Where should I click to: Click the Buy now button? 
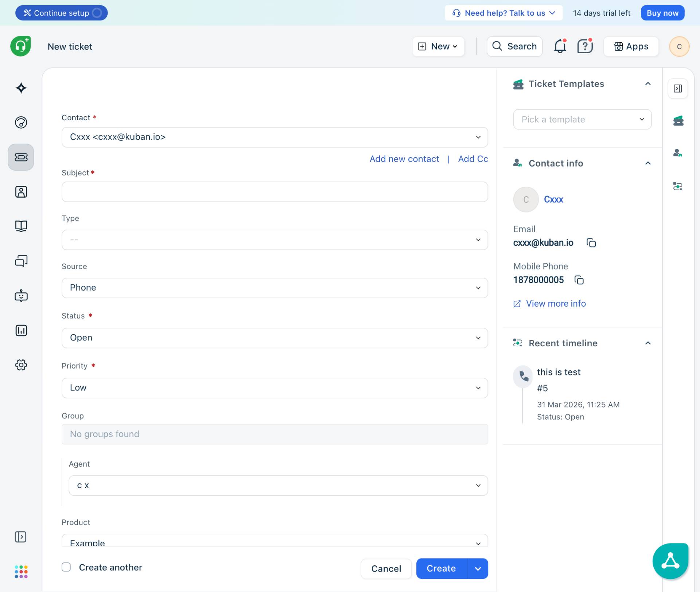(662, 13)
